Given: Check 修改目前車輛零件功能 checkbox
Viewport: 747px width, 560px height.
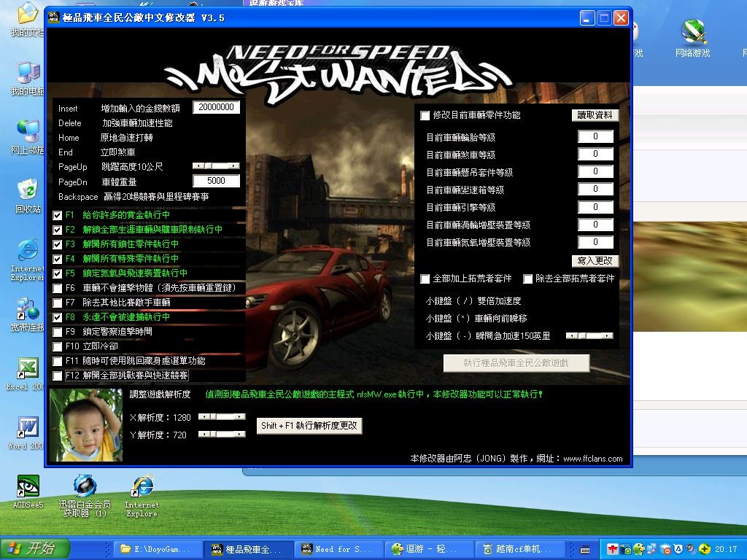Looking at the screenshot, I should (425, 116).
